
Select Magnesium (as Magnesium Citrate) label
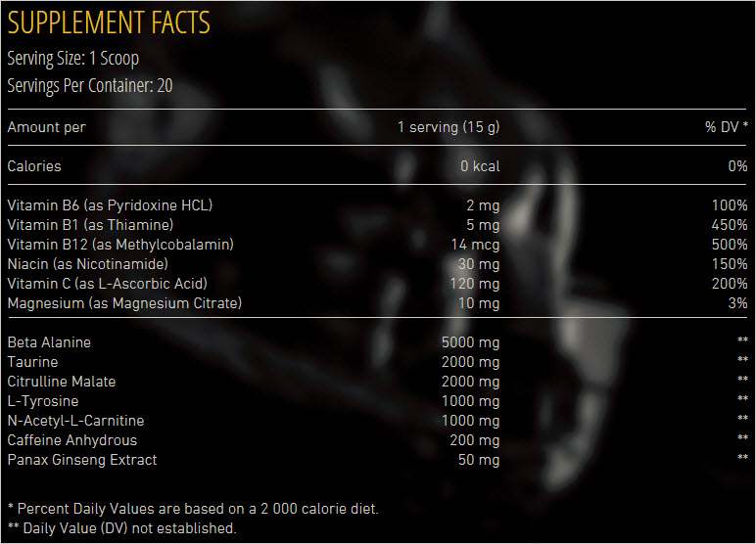(x=124, y=303)
